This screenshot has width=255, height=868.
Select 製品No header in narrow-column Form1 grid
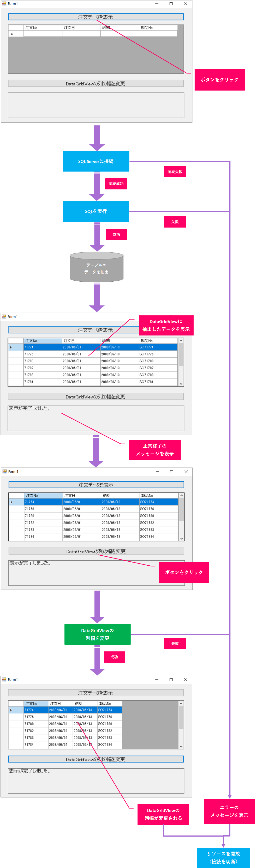click(109, 704)
